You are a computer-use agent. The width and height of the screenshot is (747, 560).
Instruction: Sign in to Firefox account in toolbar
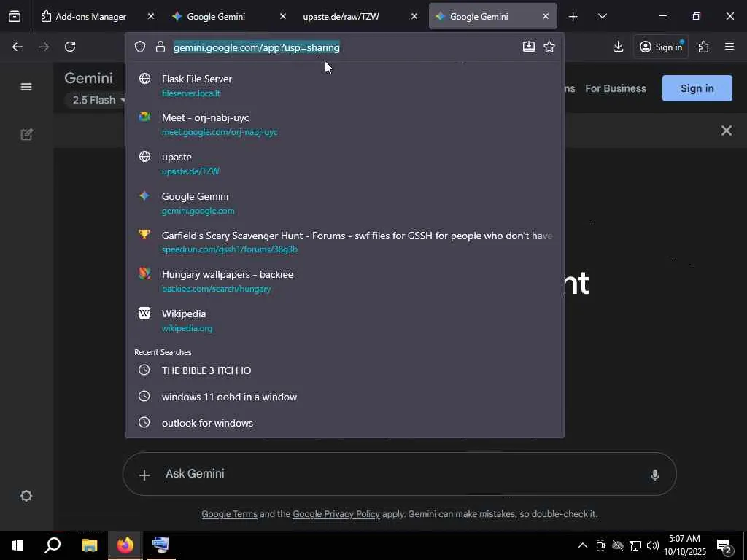tap(661, 47)
